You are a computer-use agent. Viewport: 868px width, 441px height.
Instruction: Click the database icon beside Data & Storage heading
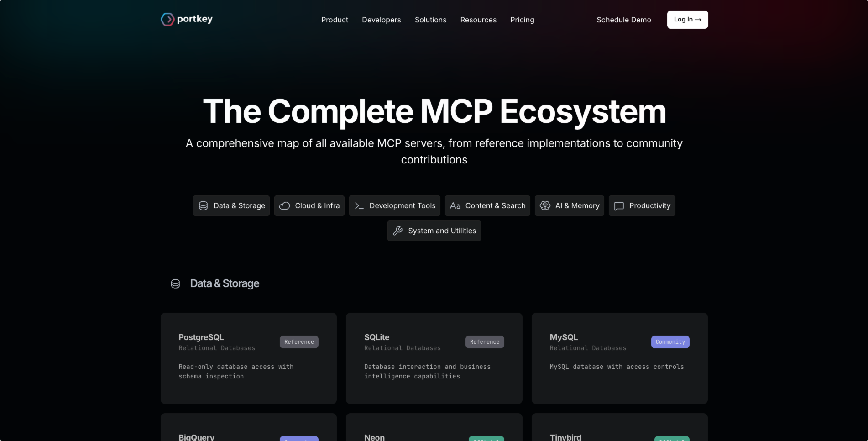click(x=175, y=284)
